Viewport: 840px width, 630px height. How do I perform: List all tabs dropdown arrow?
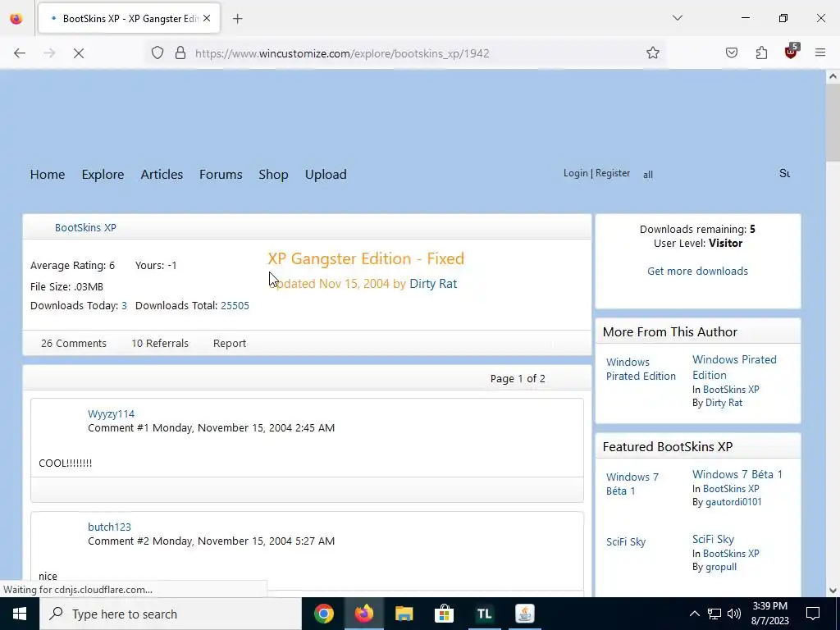pos(677,18)
